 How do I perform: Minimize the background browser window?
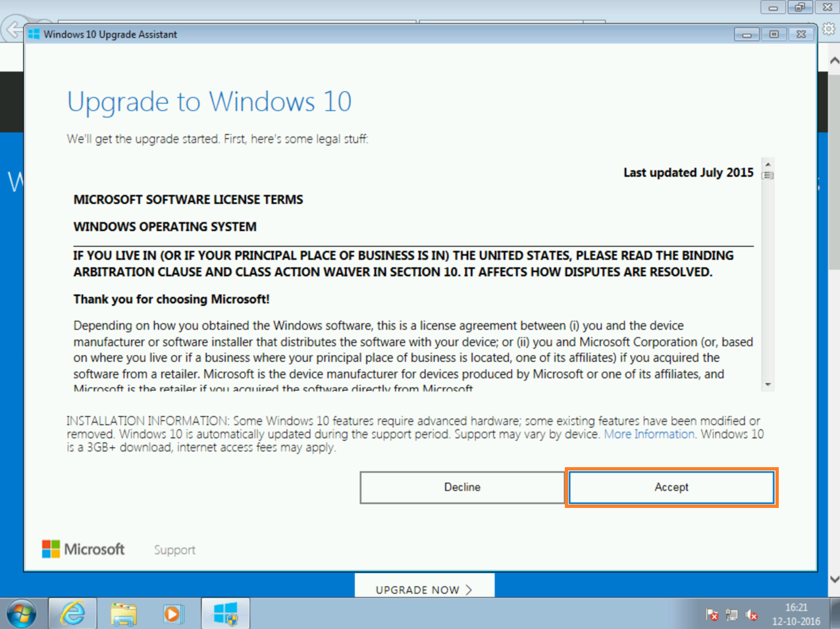tap(773, 7)
